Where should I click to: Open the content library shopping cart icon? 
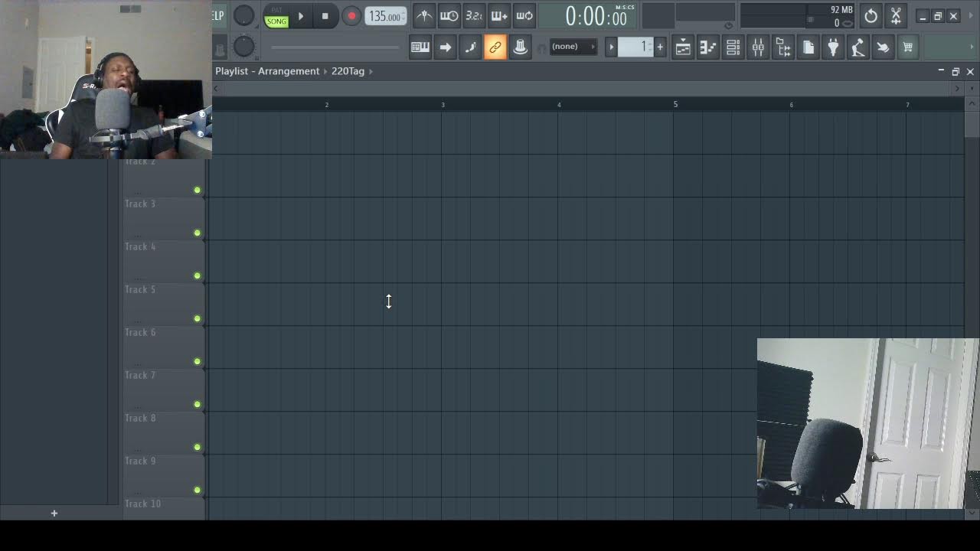908,47
